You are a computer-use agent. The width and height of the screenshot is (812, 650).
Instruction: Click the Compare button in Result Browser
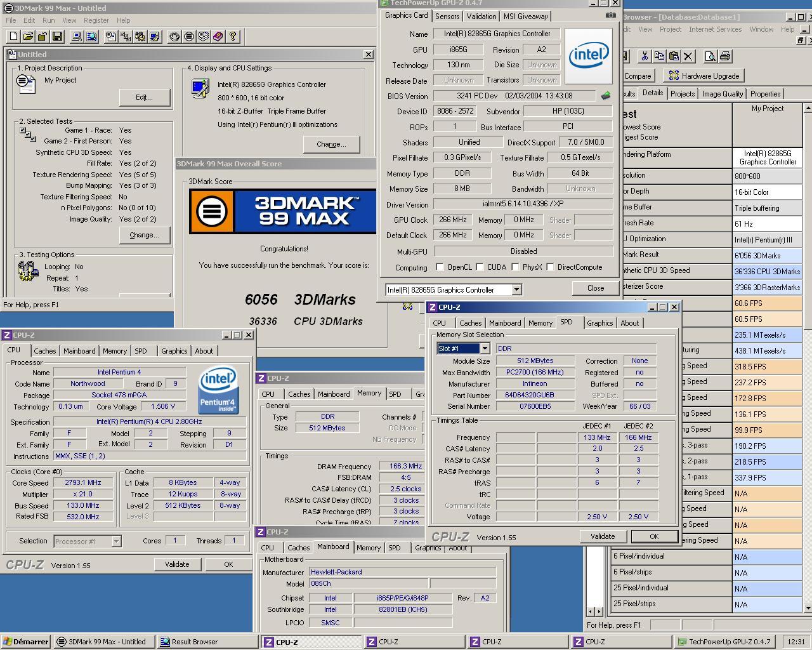638,76
